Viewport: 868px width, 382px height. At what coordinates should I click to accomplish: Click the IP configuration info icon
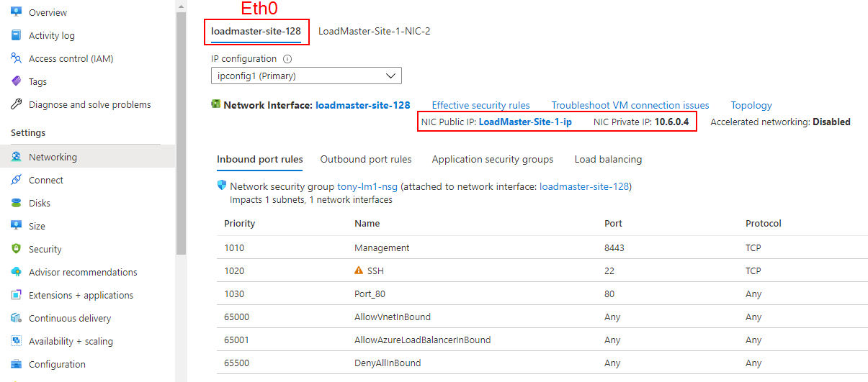(x=287, y=59)
